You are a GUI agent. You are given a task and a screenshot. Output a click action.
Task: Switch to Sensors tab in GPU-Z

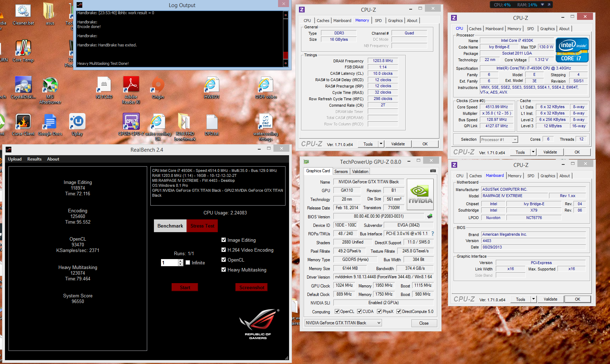pyautogui.click(x=341, y=172)
